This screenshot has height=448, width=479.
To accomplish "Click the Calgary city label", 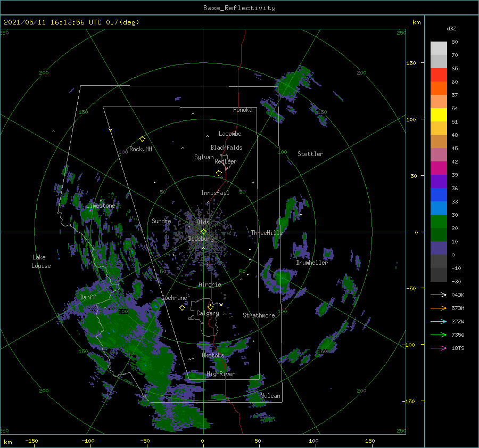I will (208, 313).
